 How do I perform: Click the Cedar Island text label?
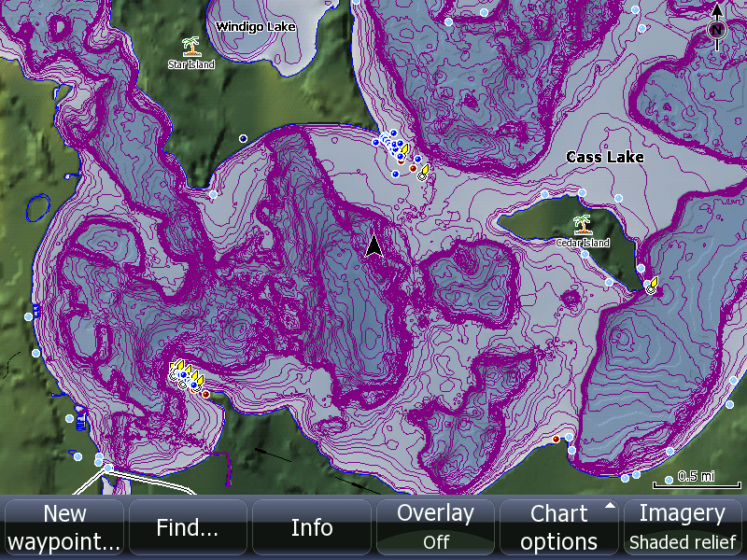pyautogui.click(x=583, y=243)
